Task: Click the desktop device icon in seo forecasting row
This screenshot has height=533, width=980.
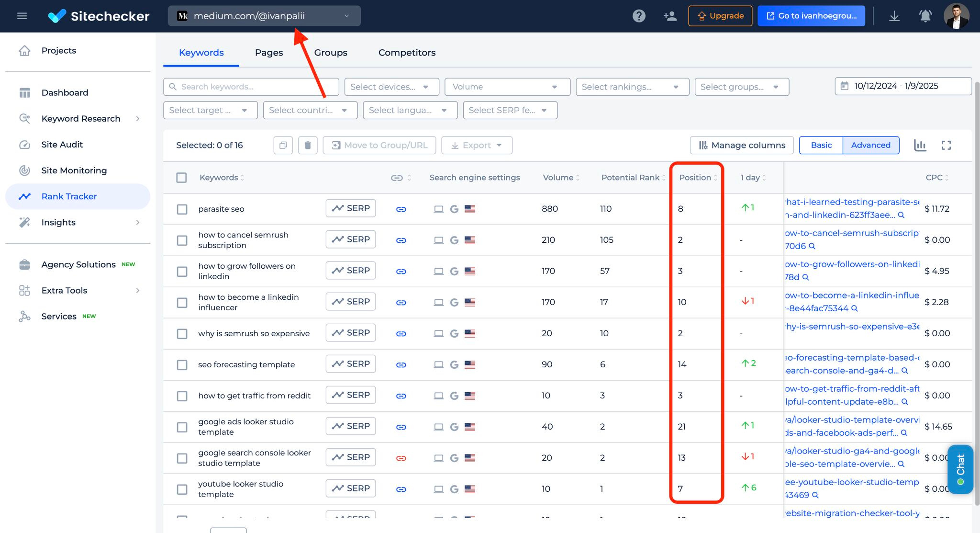Action: 438,364
